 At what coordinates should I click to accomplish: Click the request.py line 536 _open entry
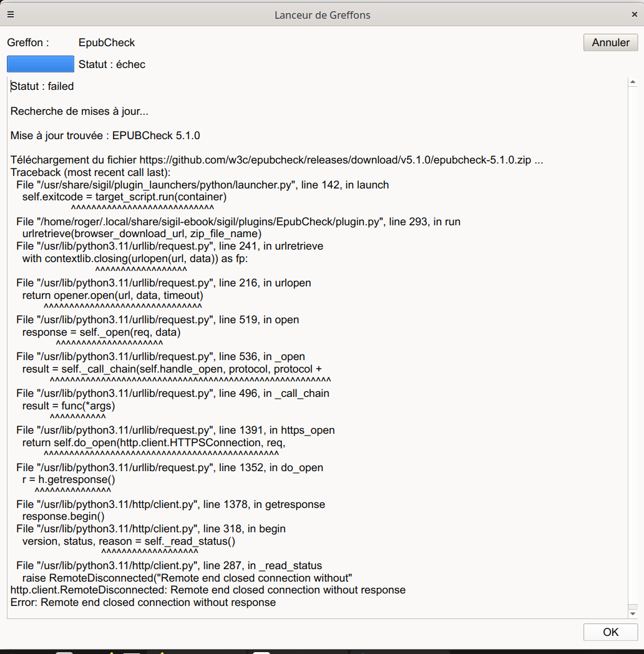[160, 356]
